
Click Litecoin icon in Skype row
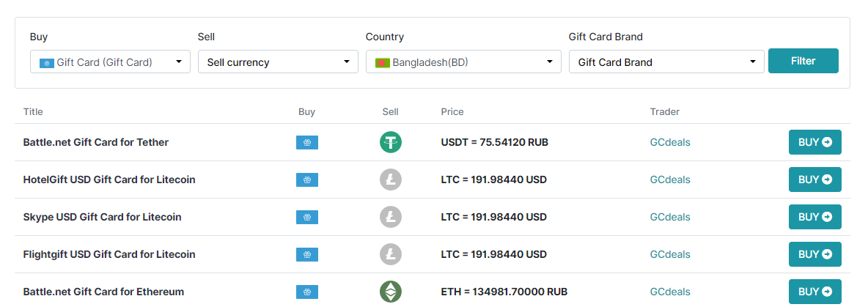(391, 217)
